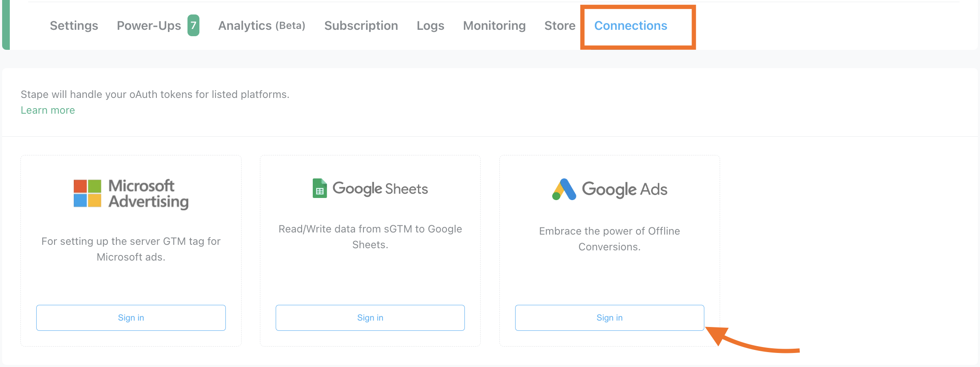The height and width of the screenshot is (367, 980).
Task: Sign in to Microsoft Advertising
Action: point(131,318)
